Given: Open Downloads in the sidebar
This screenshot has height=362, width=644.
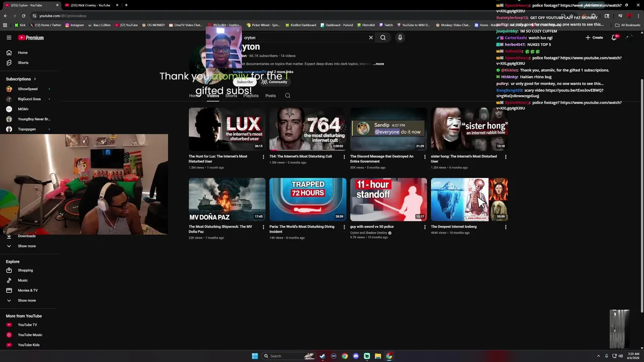Looking at the screenshot, I should coord(27,236).
